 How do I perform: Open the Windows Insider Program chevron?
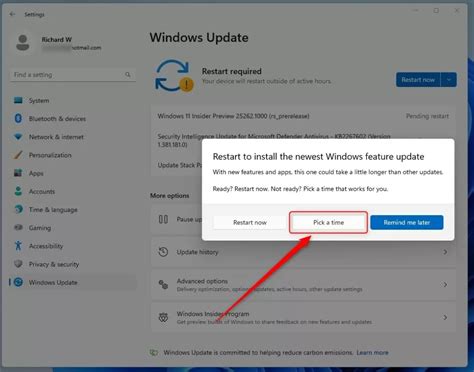click(x=445, y=317)
